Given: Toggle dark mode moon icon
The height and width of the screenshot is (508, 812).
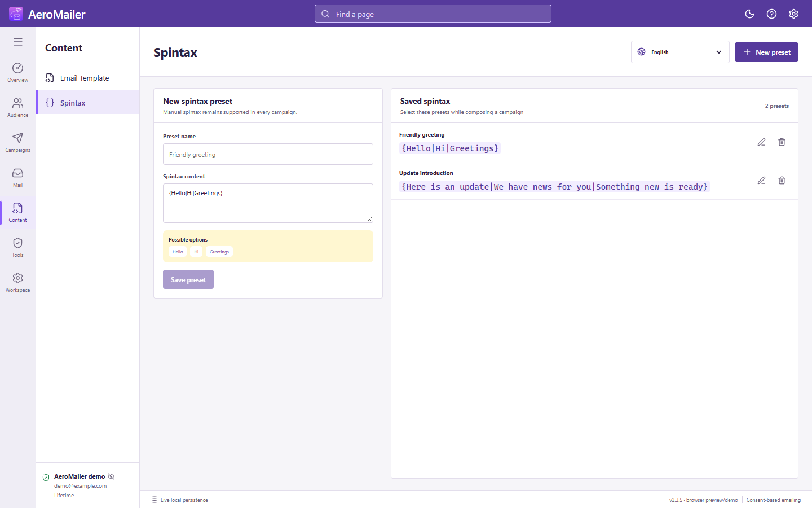Looking at the screenshot, I should pyautogui.click(x=749, y=14).
